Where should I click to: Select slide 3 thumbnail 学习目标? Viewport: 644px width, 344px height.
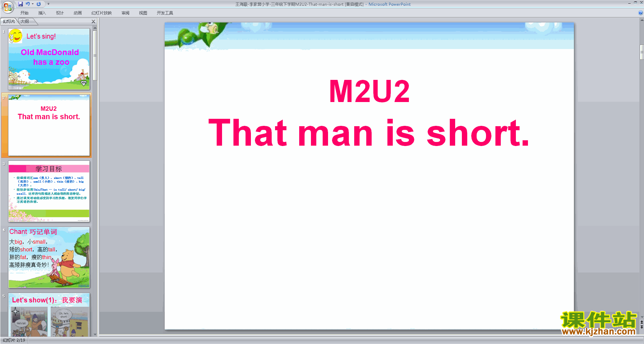[49, 191]
